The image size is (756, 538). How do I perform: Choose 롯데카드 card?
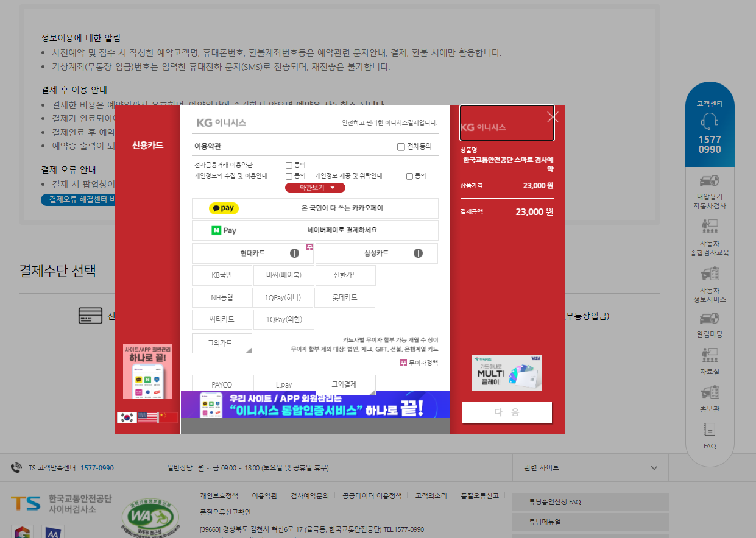pos(345,297)
